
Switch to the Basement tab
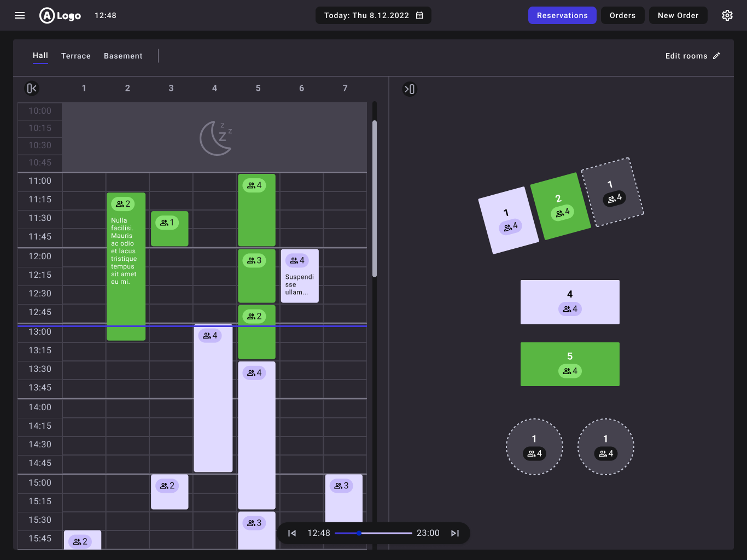pos(123,56)
